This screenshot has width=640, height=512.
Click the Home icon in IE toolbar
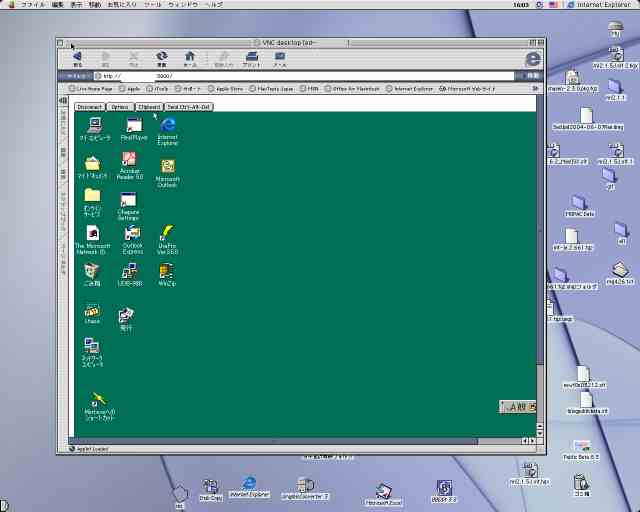[190, 56]
